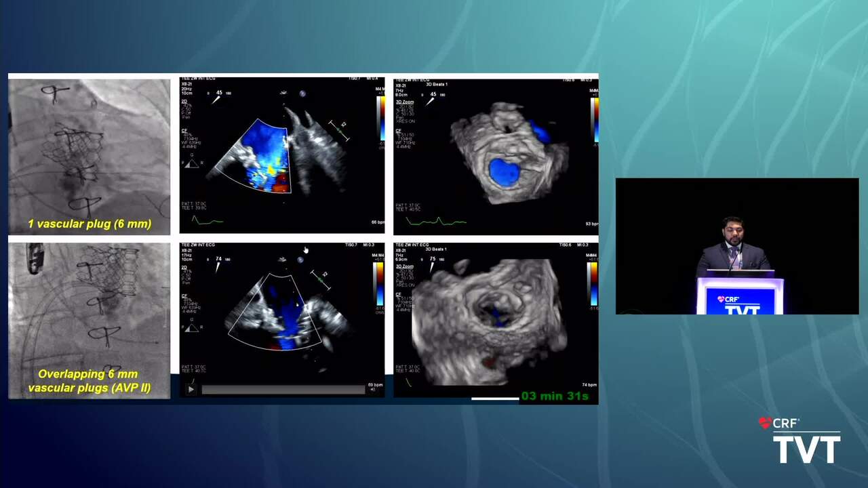Screen dimensions: 868x488
Task: Select the color Doppler echo showing 66 bpm
Action: [x=282, y=155]
